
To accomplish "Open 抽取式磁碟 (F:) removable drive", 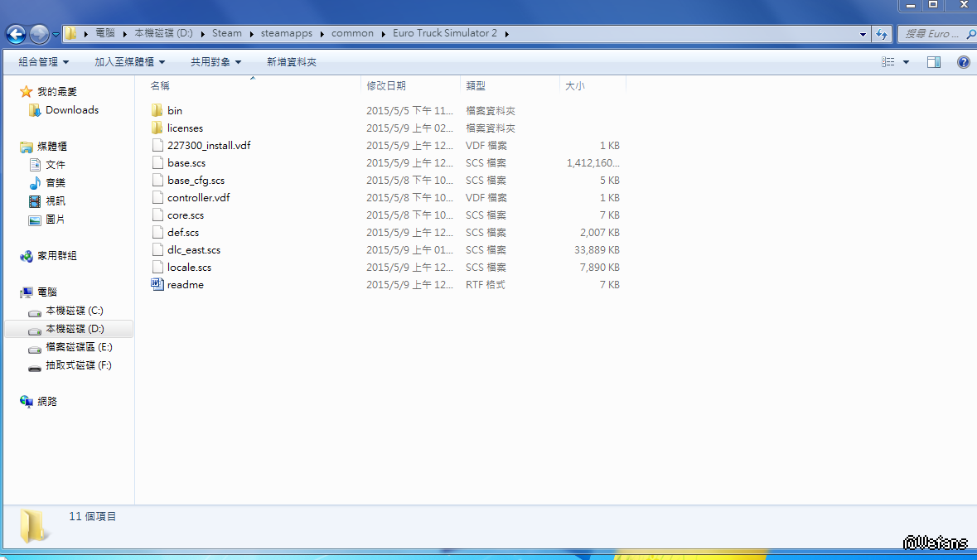I will click(x=79, y=365).
